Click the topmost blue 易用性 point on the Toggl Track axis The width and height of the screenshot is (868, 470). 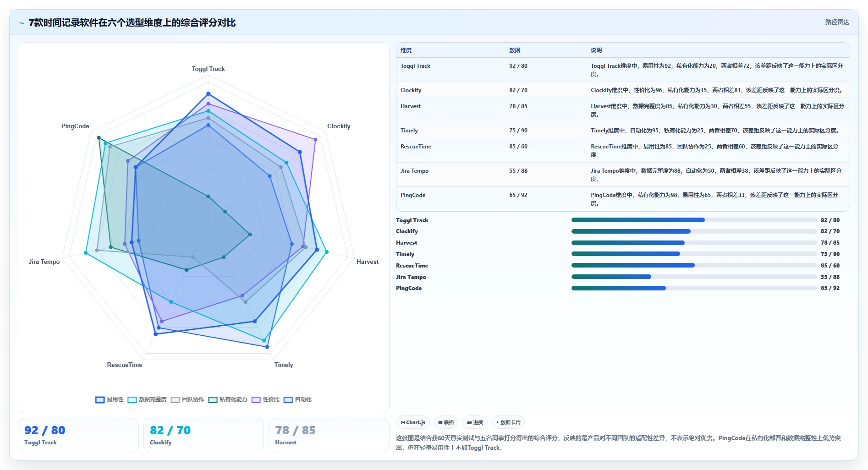click(x=208, y=94)
